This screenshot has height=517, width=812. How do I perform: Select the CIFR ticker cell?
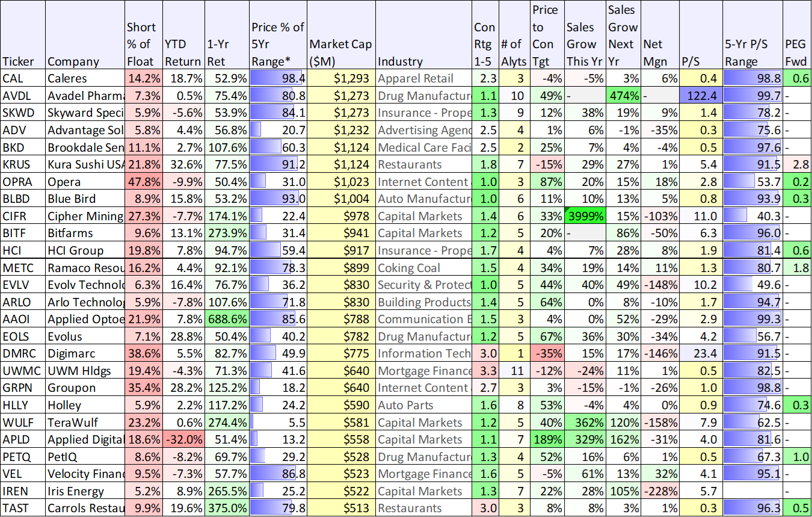point(23,216)
